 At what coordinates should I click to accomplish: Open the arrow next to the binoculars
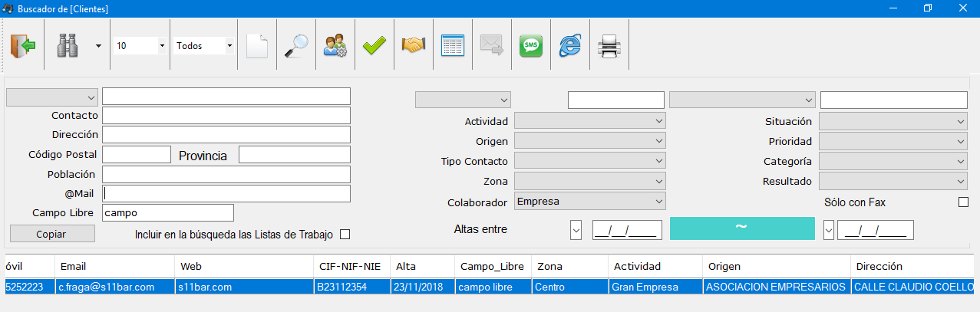[98, 46]
